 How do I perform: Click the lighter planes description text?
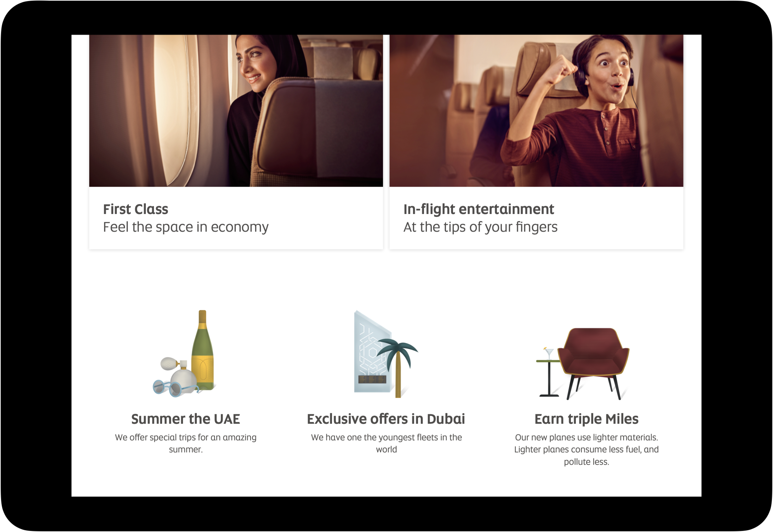[x=587, y=450]
